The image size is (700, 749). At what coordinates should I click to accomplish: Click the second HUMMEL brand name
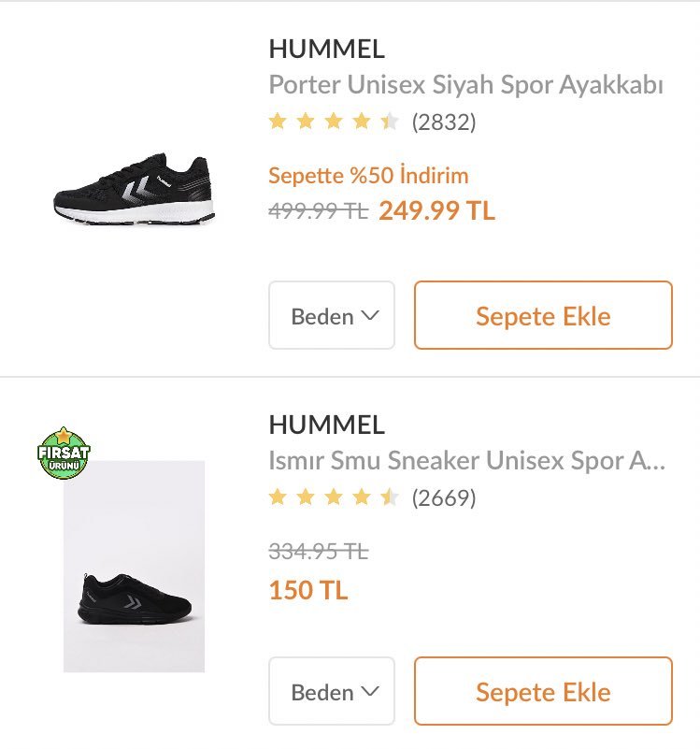(326, 425)
